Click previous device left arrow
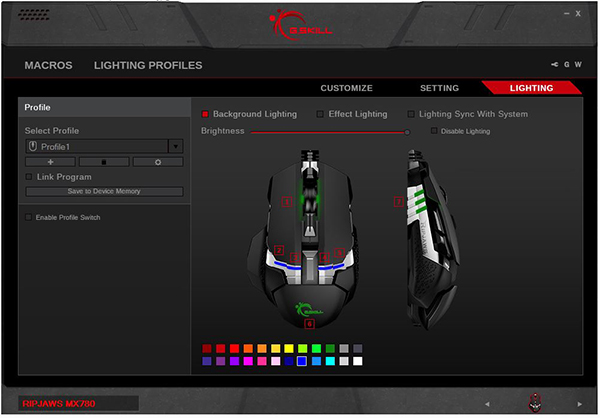The image size is (600, 418). (x=487, y=404)
